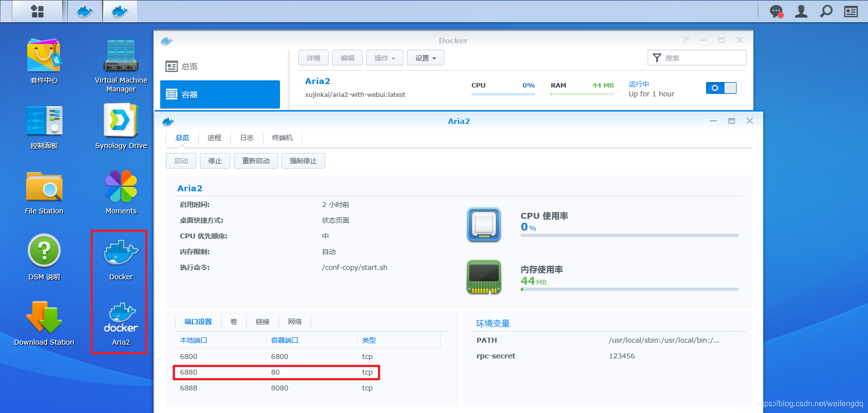
Task: Expand the 设置 dropdown in Docker toolbar
Action: 426,58
